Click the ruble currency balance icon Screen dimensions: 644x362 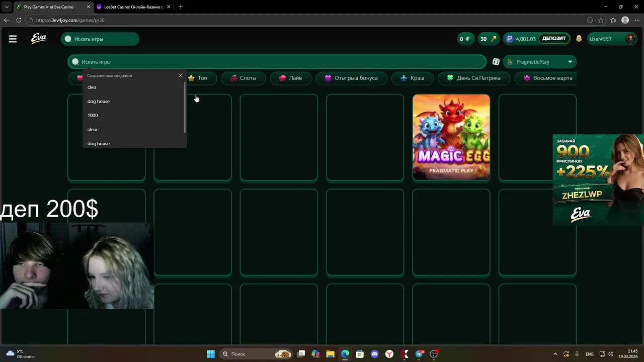point(509,39)
